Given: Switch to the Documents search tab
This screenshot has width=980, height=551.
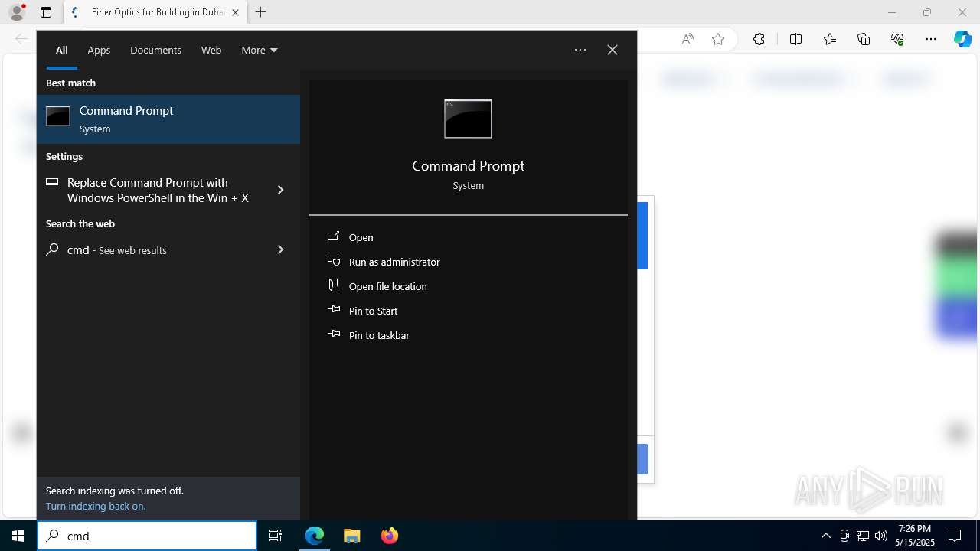Looking at the screenshot, I should point(155,50).
